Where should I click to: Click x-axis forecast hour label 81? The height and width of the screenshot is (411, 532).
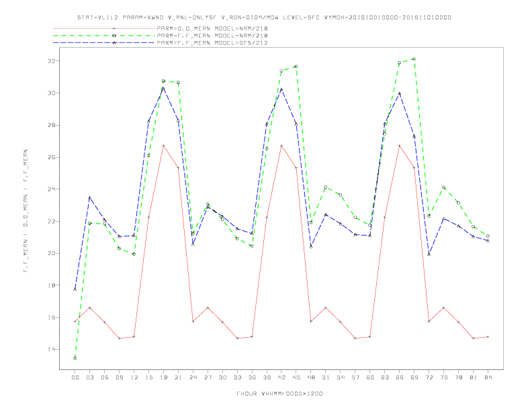coord(474,377)
